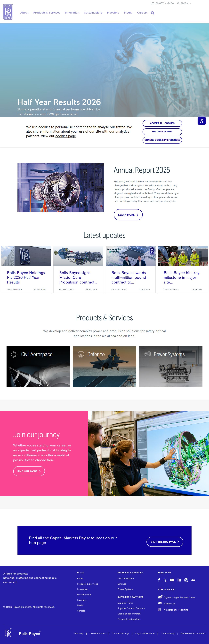Open the Products & Services menu

[47, 13]
